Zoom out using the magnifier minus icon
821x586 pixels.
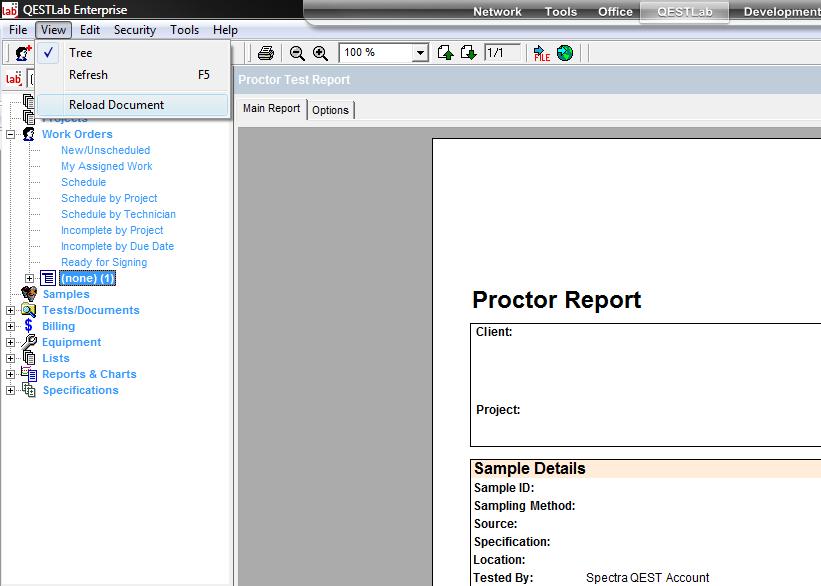(x=297, y=53)
